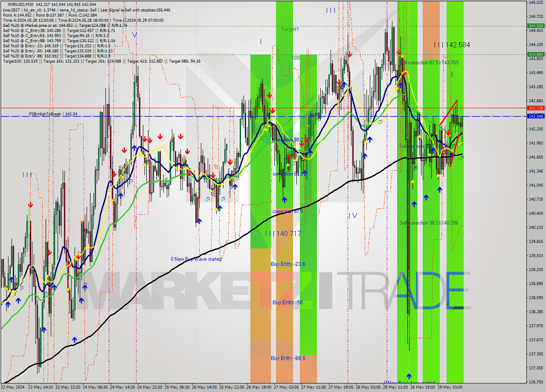Click the 137.670 price axis value
The width and height of the screenshot is (546, 392).
coord(536,340)
